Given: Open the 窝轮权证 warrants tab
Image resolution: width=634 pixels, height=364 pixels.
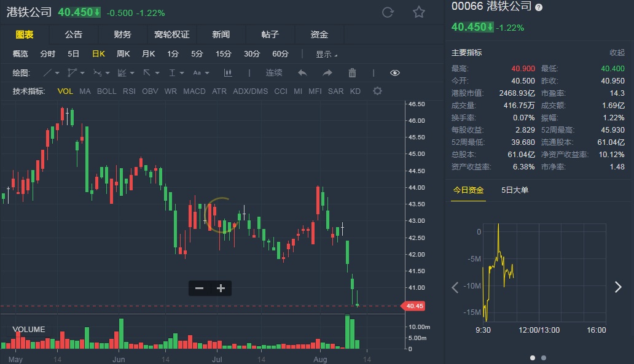Looking at the screenshot, I should 172,34.
